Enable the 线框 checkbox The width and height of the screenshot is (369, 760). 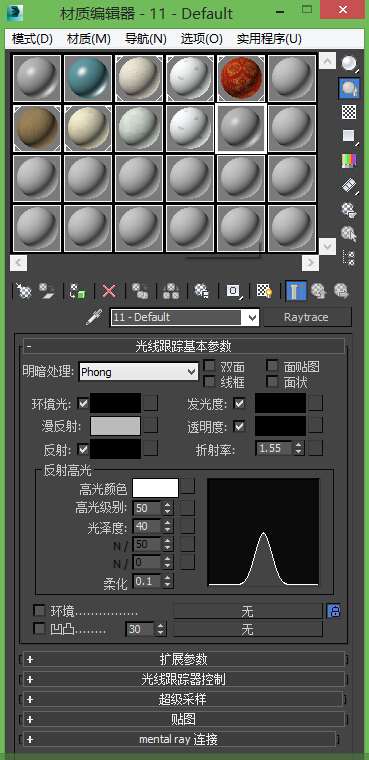209,382
